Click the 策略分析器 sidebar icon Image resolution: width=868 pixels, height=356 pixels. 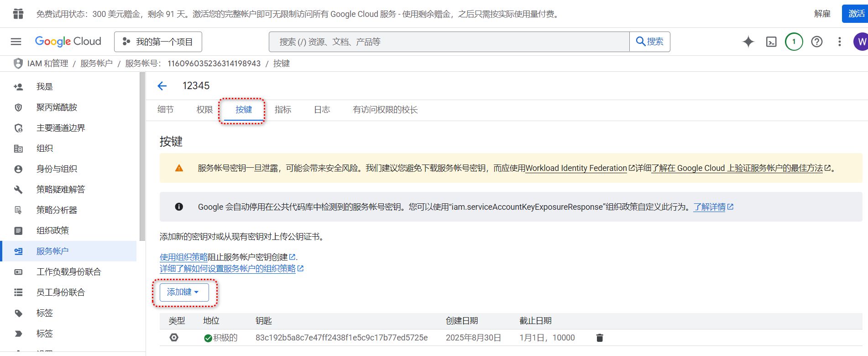tap(18, 210)
